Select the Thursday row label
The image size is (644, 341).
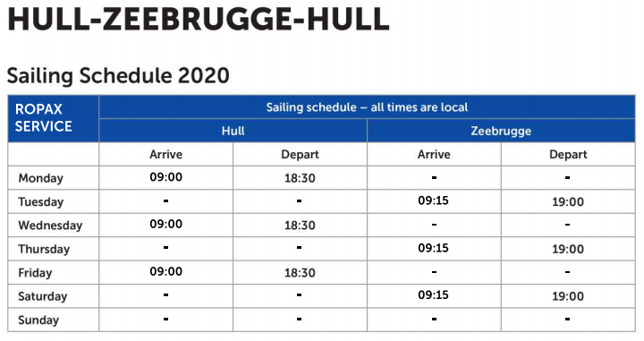(x=44, y=249)
